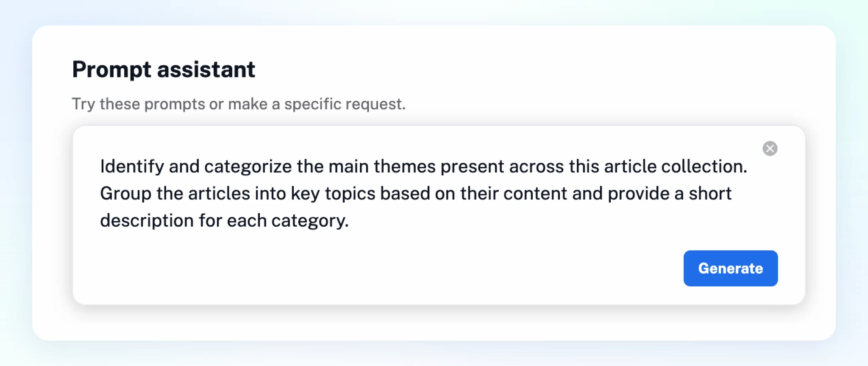Clear the prompt with the X icon
Viewport: 868px width, 366px height.
(x=770, y=149)
